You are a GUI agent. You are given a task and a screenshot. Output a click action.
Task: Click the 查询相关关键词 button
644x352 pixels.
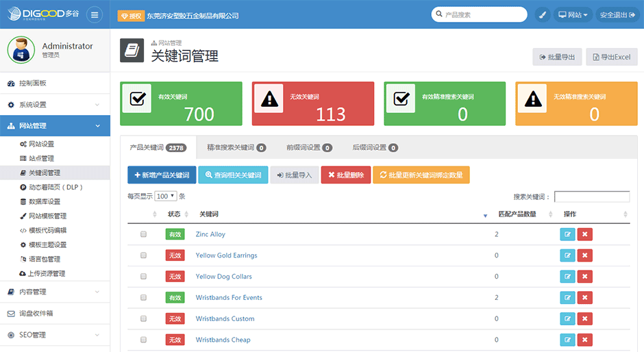pos(234,175)
